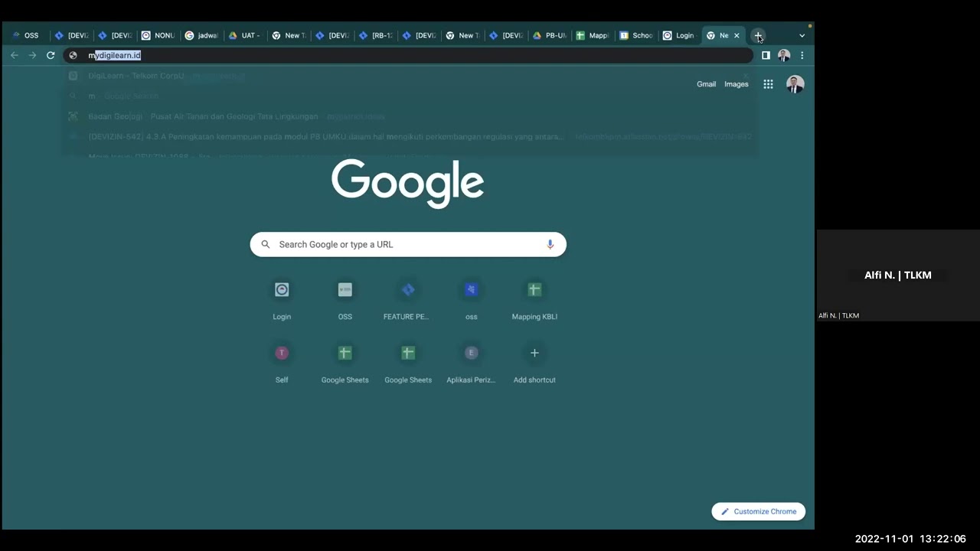This screenshot has width=980, height=551.
Task: Open the Google apps grid
Action: (x=768, y=84)
